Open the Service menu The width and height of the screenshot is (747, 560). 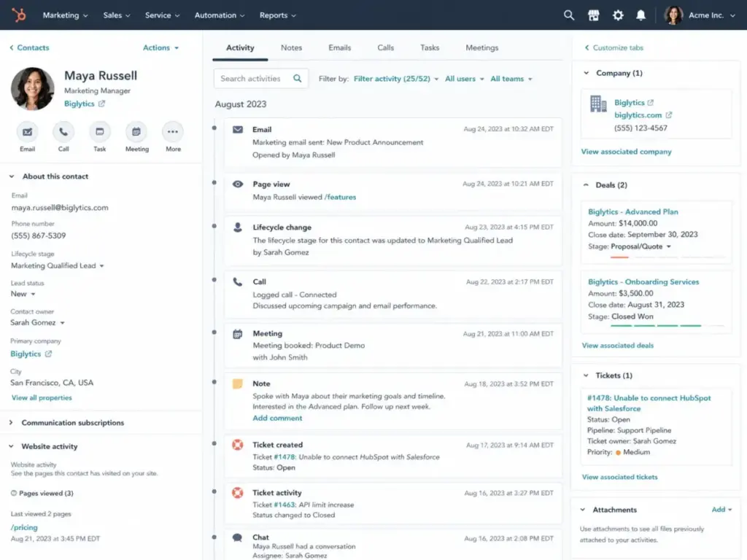pyautogui.click(x=163, y=15)
